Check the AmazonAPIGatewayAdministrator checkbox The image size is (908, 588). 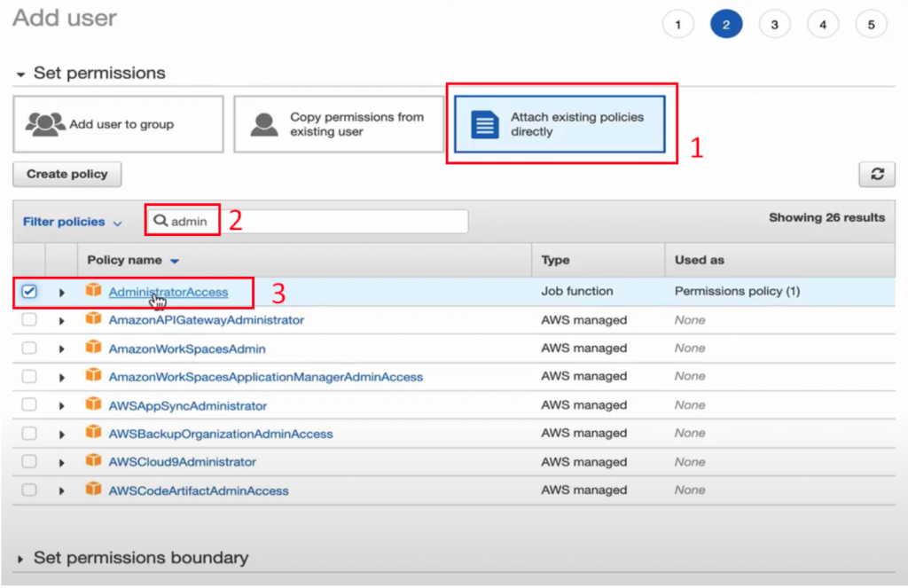coord(29,320)
